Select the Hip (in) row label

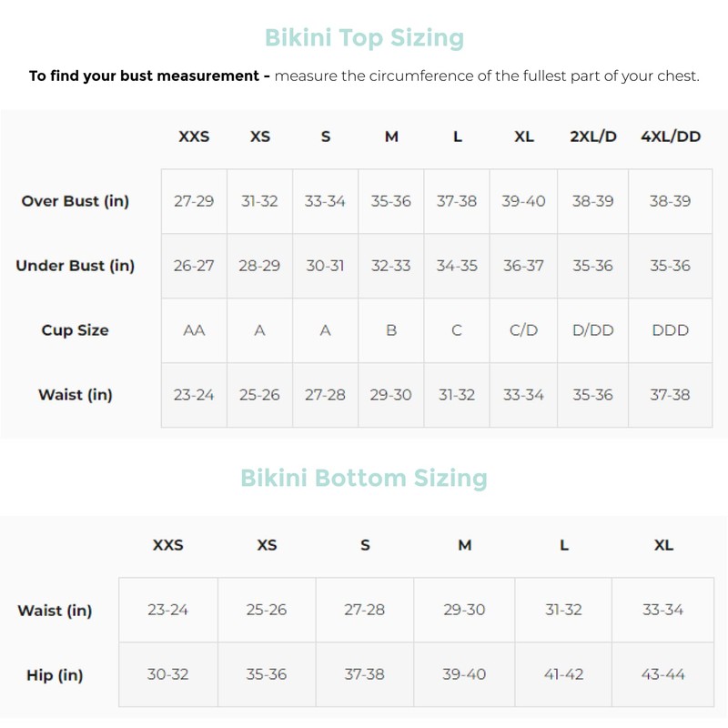(x=55, y=675)
